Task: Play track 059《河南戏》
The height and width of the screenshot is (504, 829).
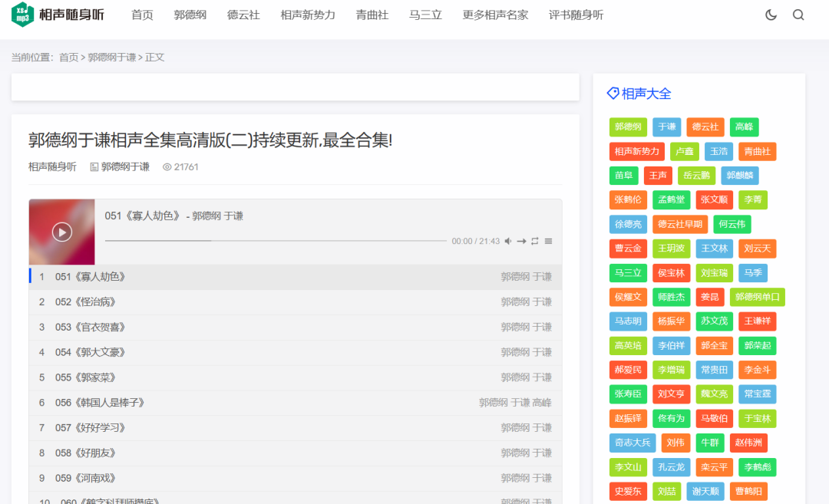Action: 296,479
